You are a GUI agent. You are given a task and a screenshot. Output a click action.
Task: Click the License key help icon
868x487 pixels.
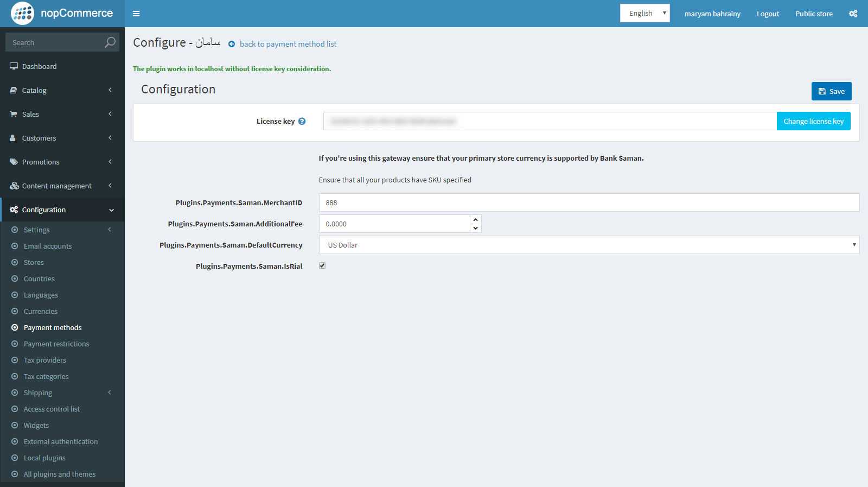(x=302, y=121)
